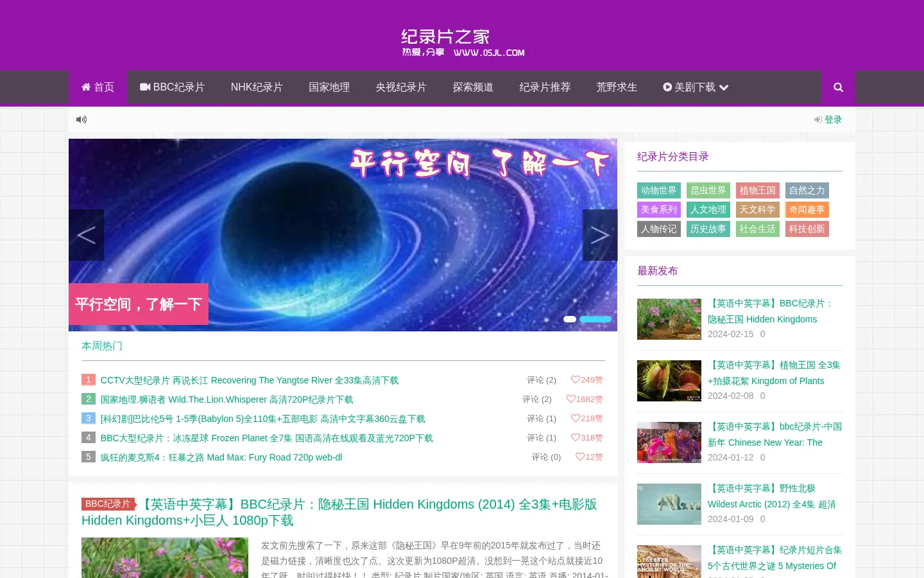
Task: Select the 植物王国 category tag
Action: [758, 190]
